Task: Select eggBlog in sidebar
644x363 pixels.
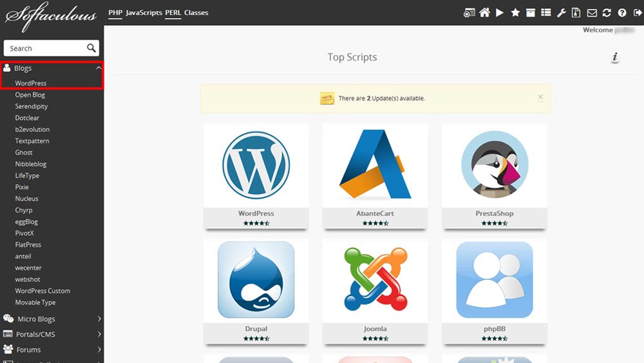Action: pyautogui.click(x=26, y=222)
